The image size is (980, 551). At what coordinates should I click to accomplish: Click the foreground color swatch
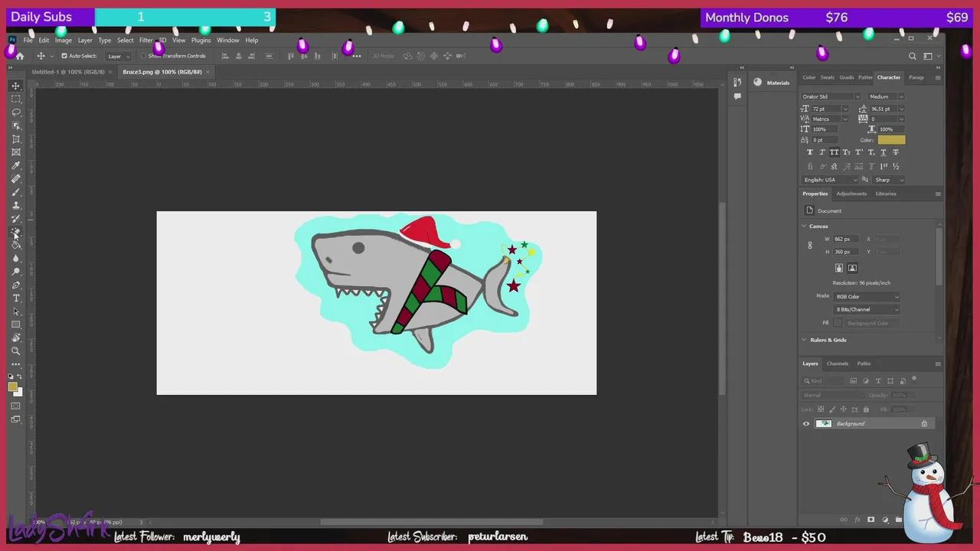pos(13,387)
